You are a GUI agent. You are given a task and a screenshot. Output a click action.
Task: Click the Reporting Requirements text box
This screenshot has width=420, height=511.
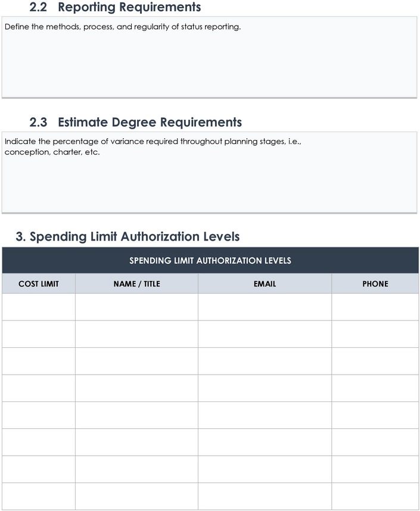point(209,57)
